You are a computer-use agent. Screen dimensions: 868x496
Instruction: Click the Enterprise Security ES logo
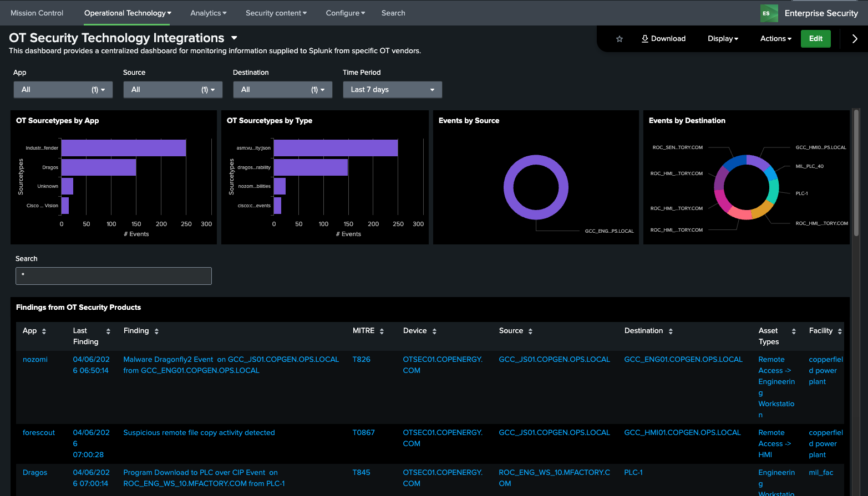(x=769, y=13)
